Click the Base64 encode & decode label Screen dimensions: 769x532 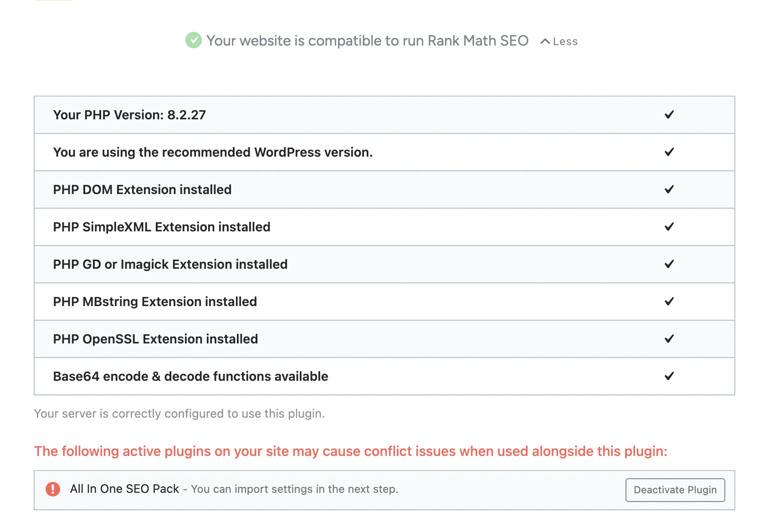(190, 376)
